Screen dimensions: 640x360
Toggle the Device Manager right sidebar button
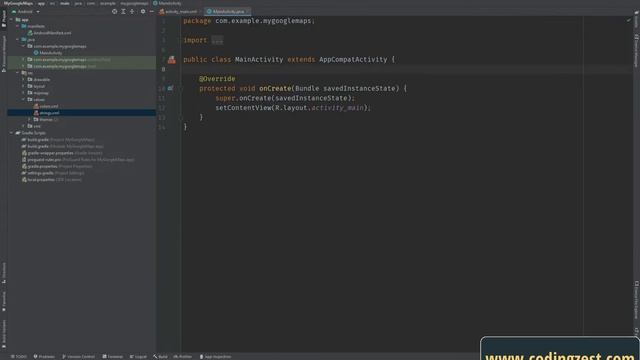point(636,51)
